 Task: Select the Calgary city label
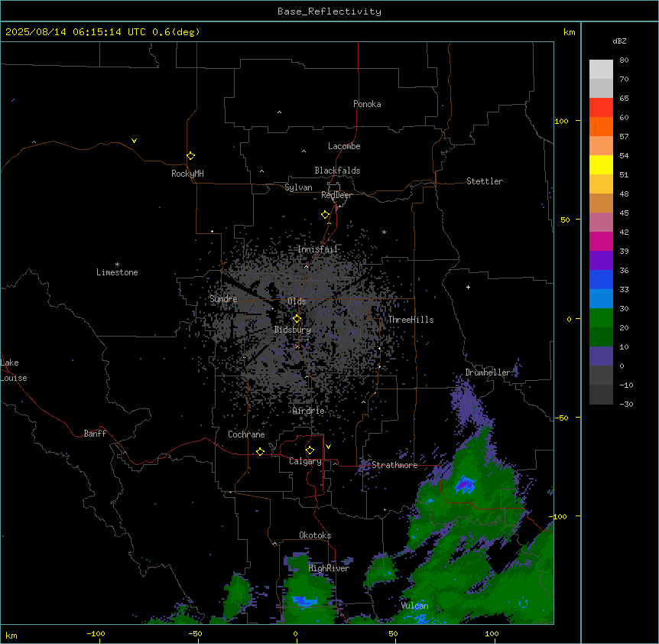click(305, 461)
